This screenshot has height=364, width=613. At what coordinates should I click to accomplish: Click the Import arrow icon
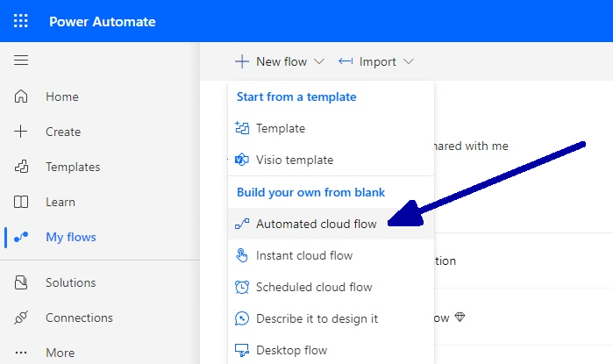click(x=346, y=61)
